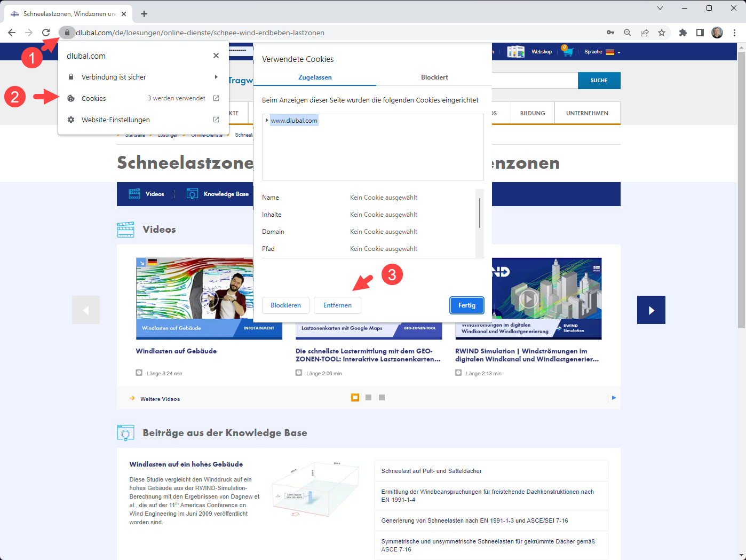The width and height of the screenshot is (746, 560).
Task: Open the RWIND Simulation video thumbnail
Action: 527,298
